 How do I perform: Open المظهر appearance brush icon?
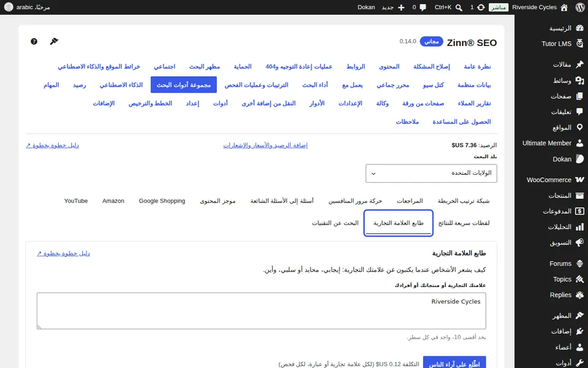click(x=580, y=315)
